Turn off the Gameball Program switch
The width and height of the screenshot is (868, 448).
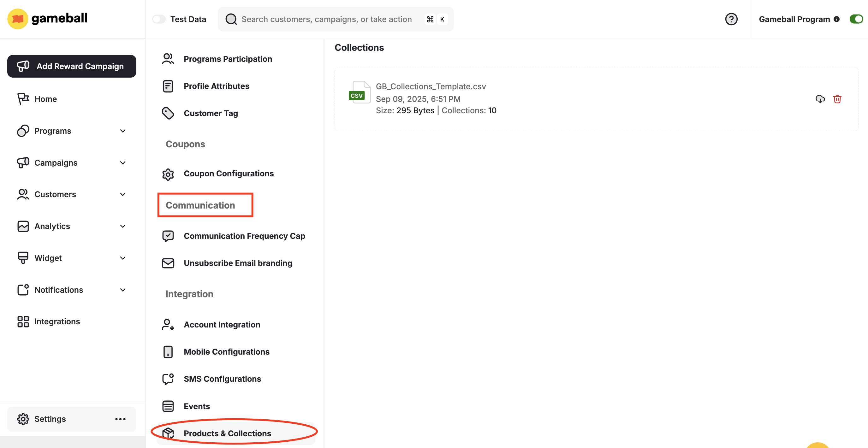[x=856, y=19]
